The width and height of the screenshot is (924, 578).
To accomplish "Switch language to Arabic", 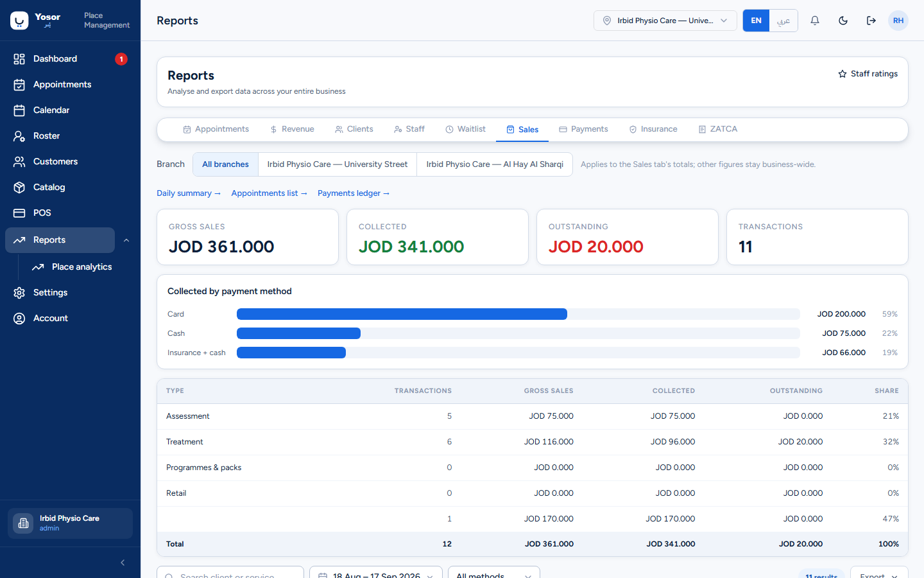I will [783, 21].
